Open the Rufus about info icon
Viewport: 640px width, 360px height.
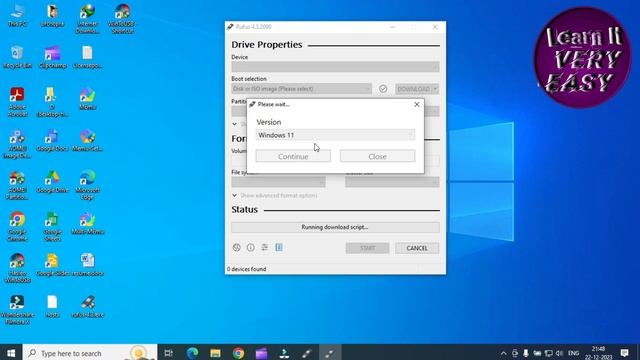pos(251,247)
